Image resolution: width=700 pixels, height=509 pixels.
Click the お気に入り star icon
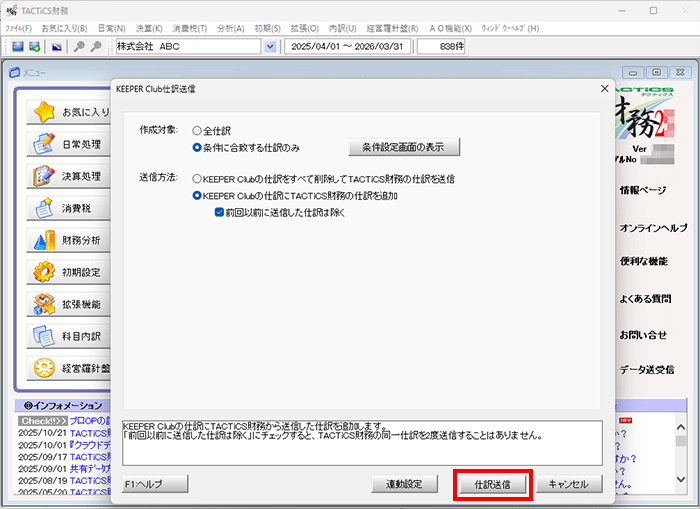[x=44, y=112]
